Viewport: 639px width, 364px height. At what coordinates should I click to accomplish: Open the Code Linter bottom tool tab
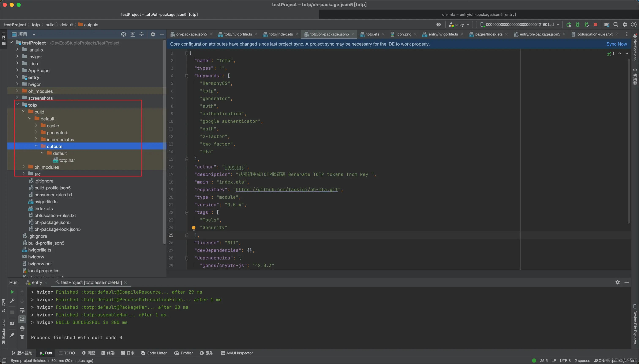[154, 353]
